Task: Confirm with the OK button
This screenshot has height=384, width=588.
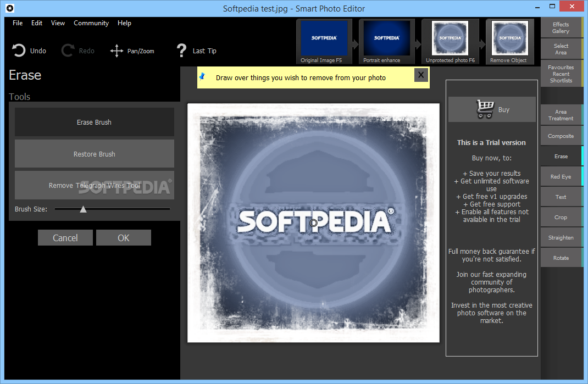Action: [x=124, y=238]
